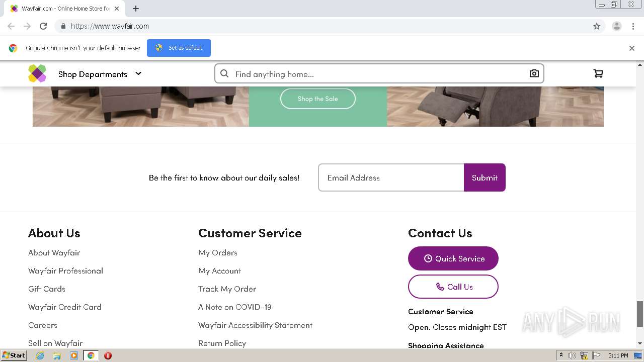Open A Note on COVID-19 link
Image resolution: width=644 pixels, height=362 pixels.
[x=235, y=307]
